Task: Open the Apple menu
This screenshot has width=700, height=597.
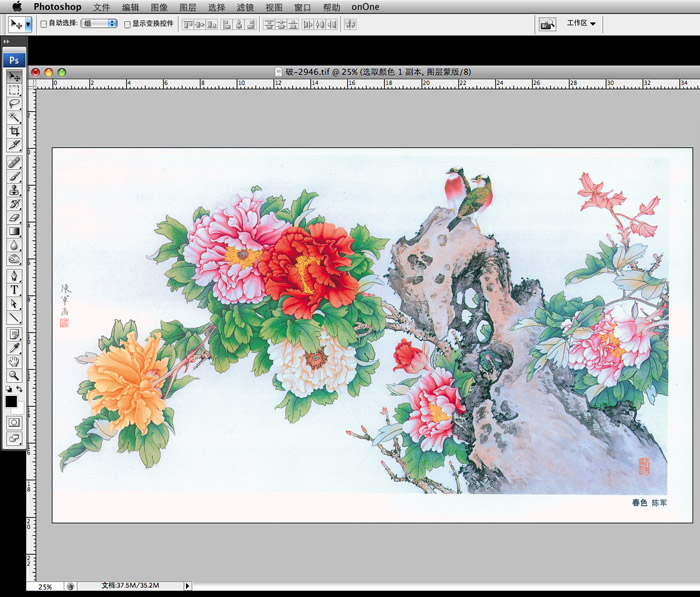Action: point(17,7)
